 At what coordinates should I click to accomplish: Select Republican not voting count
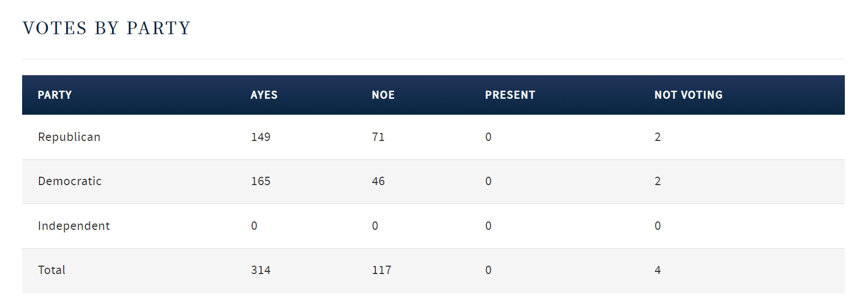pos(657,137)
